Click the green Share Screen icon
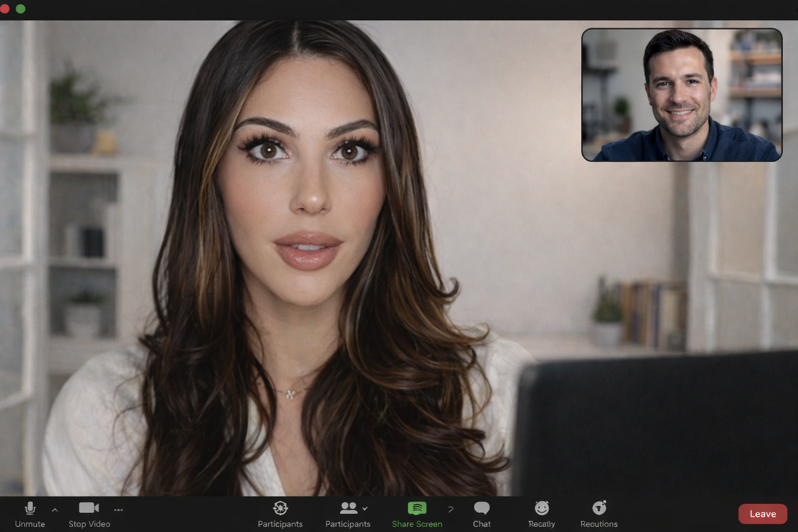This screenshot has width=798, height=532. pos(417,507)
